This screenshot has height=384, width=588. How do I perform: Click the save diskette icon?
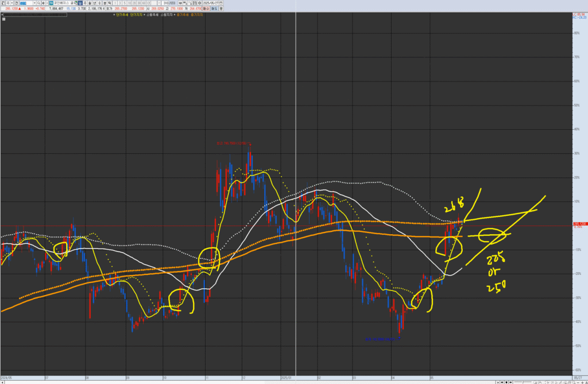tap(195, 3)
